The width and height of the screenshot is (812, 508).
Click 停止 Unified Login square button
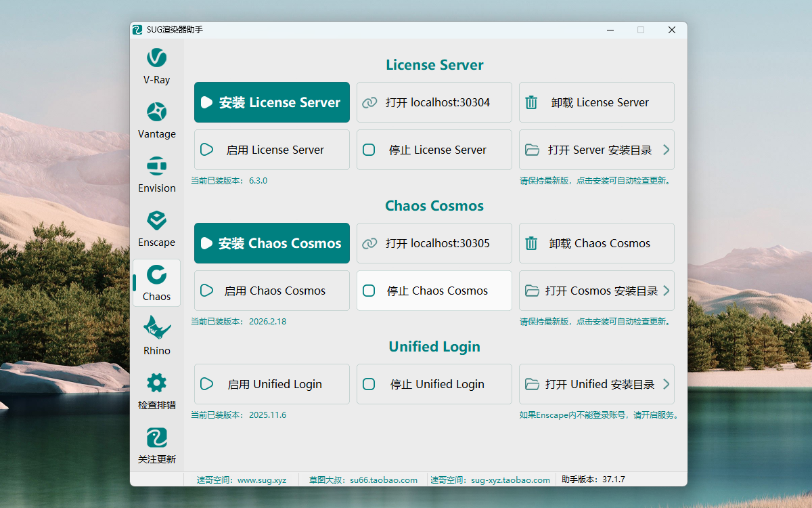[369, 384]
